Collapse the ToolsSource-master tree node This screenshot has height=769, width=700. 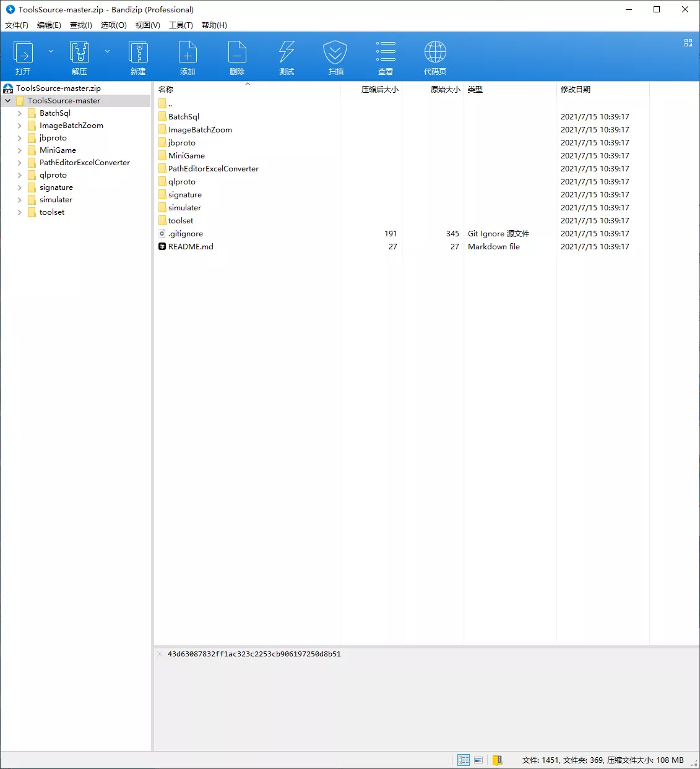click(8, 101)
